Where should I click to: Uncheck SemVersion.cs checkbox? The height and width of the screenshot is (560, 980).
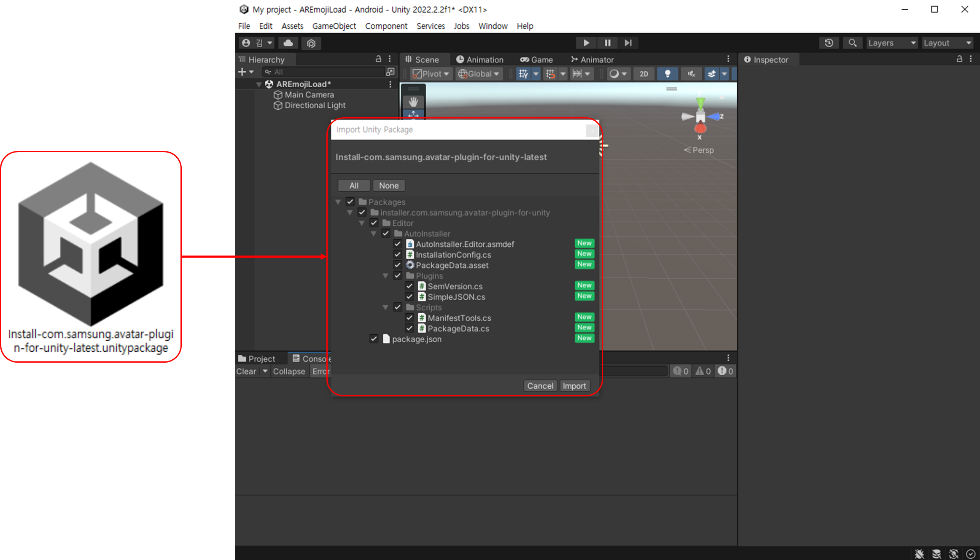click(x=409, y=286)
